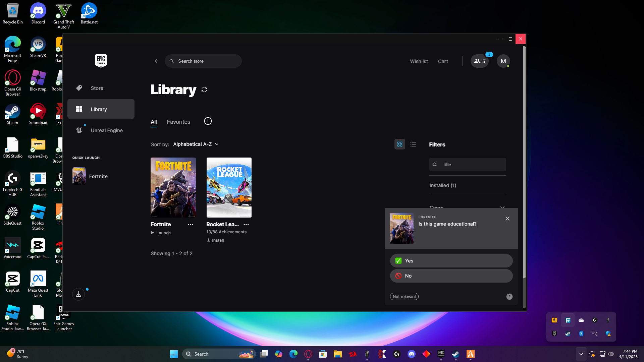Click the 13/88 Achievements text
644x362 pixels.
226,232
